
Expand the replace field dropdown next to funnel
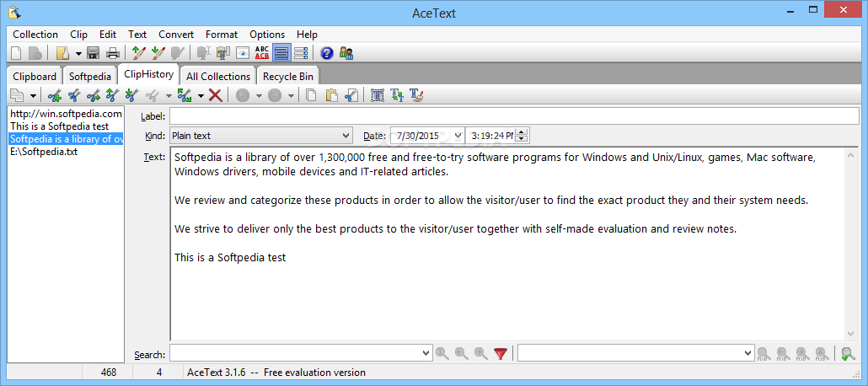point(748,353)
